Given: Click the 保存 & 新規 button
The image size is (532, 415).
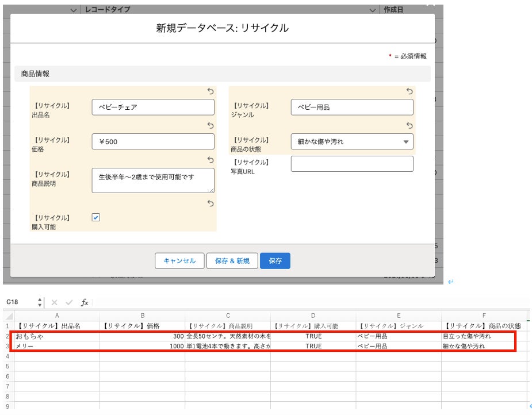Looking at the screenshot, I should tap(232, 261).
